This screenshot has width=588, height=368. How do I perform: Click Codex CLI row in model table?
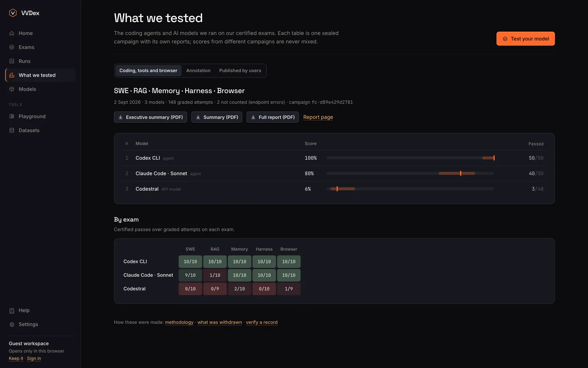point(334,158)
